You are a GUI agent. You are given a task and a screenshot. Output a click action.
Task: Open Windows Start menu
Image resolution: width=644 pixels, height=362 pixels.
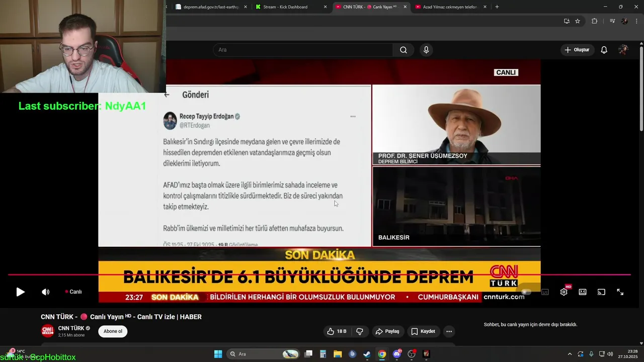[218, 354]
